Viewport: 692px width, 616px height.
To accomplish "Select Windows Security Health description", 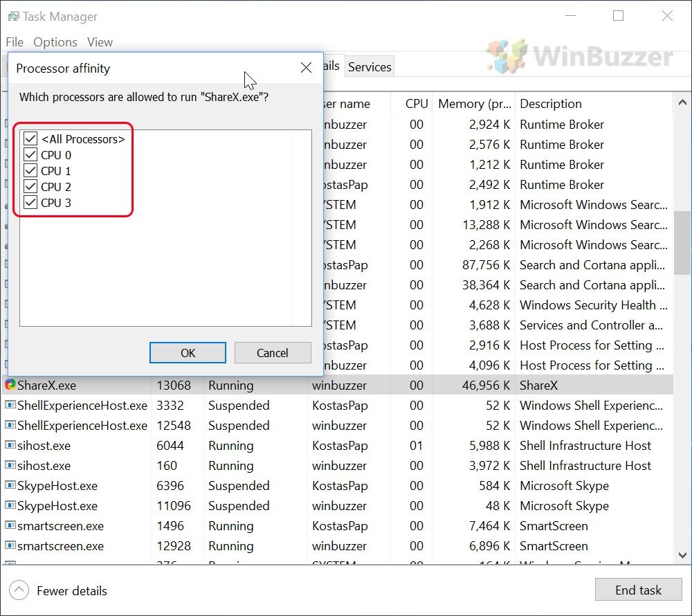I will pos(594,305).
